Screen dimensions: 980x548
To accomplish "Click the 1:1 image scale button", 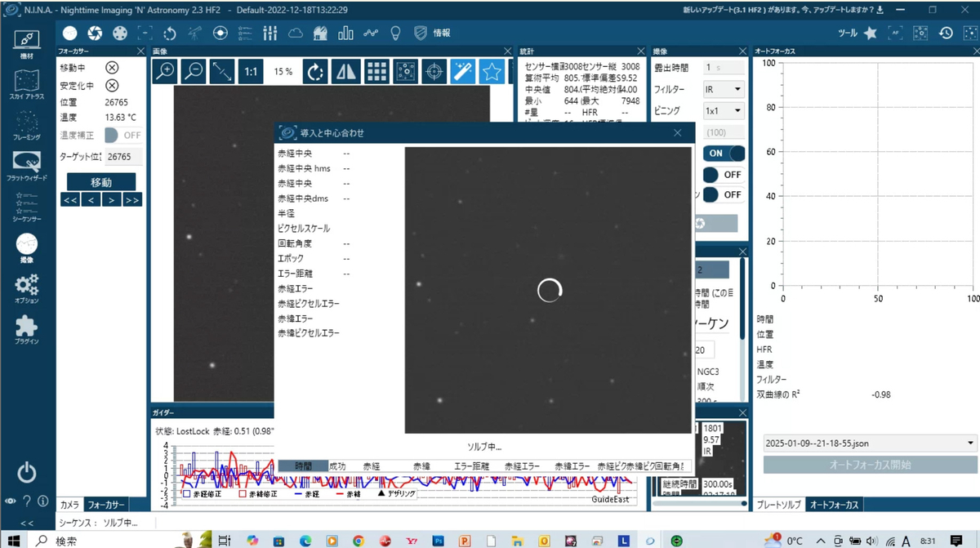I will click(x=251, y=72).
